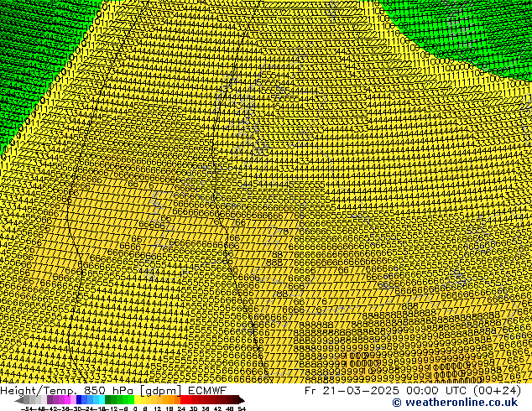
Task: Click the bright yellow legend segment near 0
Action: tap(137, 400)
